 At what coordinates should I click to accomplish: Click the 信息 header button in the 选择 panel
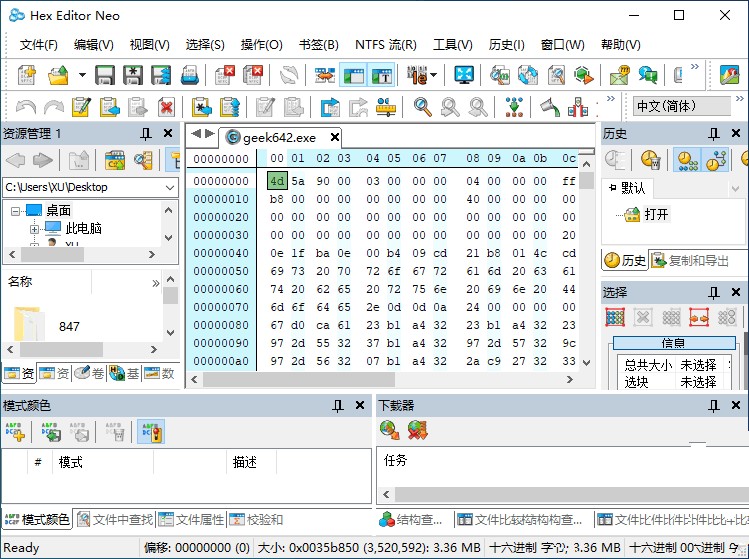(x=674, y=343)
